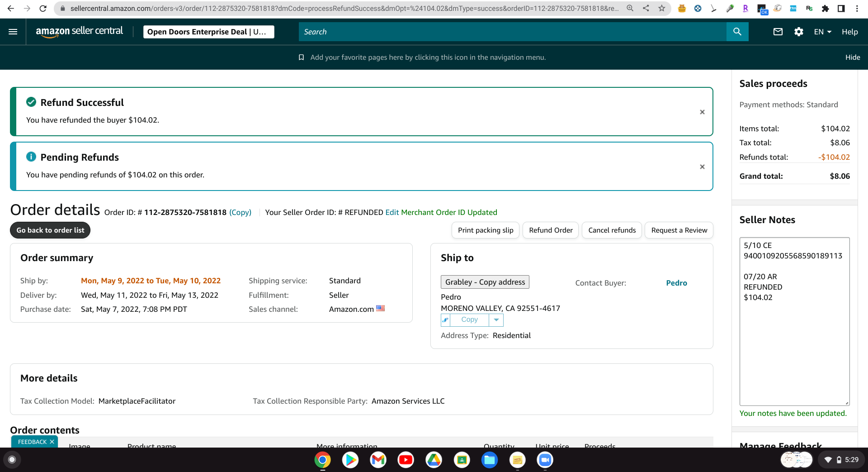The height and width of the screenshot is (472, 868).
Task: Open the notes app on the shelf
Action: click(x=517, y=460)
